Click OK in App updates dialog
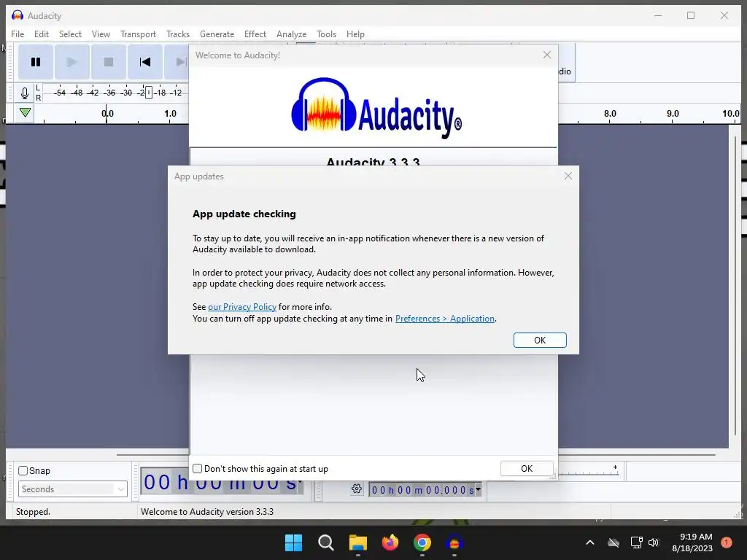The image size is (747, 560). [x=540, y=340]
